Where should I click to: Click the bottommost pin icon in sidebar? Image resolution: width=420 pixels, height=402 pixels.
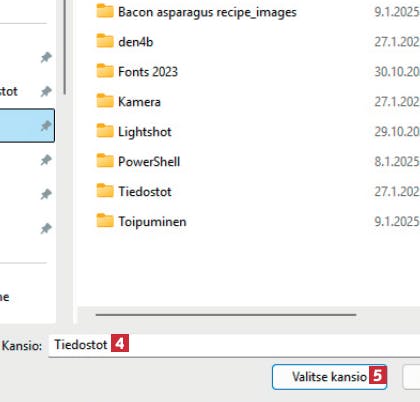[x=46, y=229]
